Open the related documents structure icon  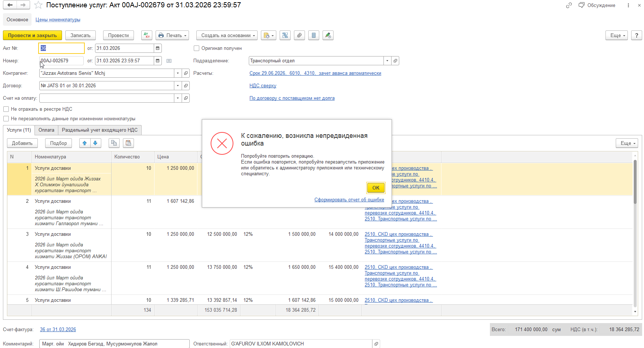(x=285, y=35)
